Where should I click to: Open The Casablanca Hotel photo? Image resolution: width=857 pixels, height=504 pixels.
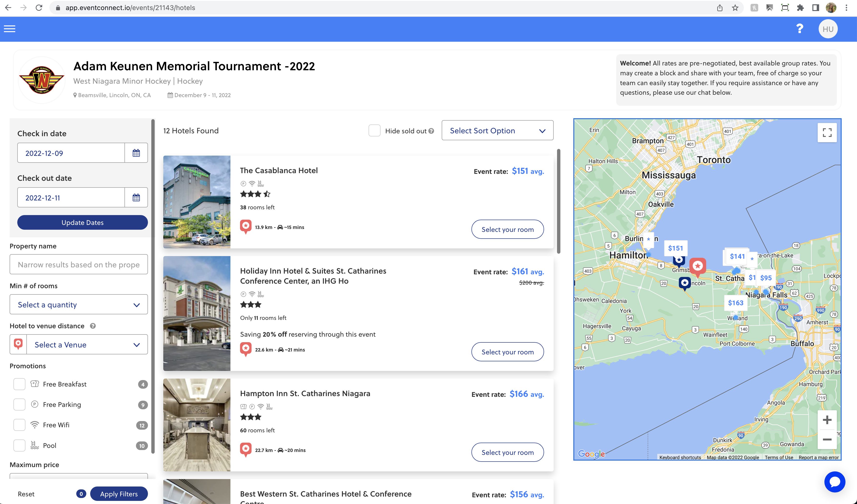coord(197,202)
